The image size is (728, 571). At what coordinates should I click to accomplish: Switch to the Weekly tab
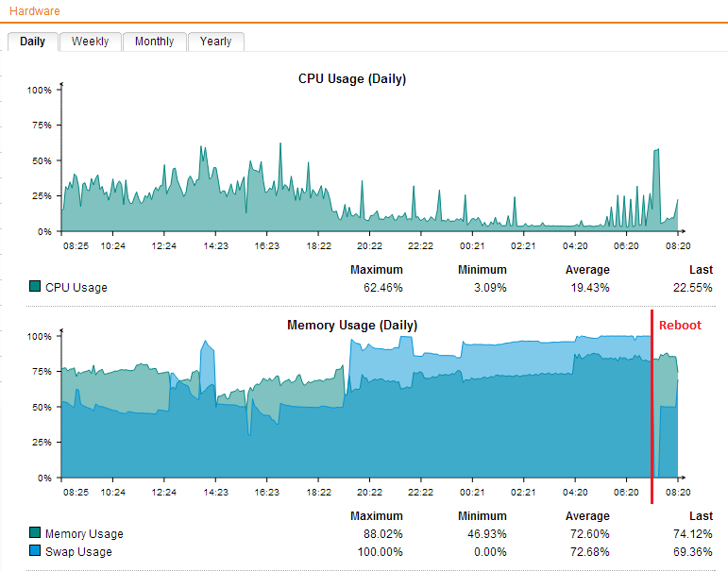tap(90, 42)
